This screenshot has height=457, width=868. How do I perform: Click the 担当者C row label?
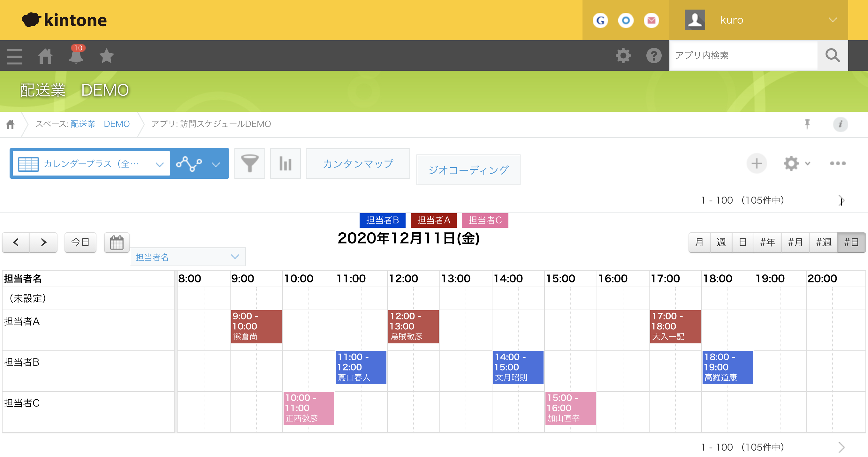(x=22, y=403)
